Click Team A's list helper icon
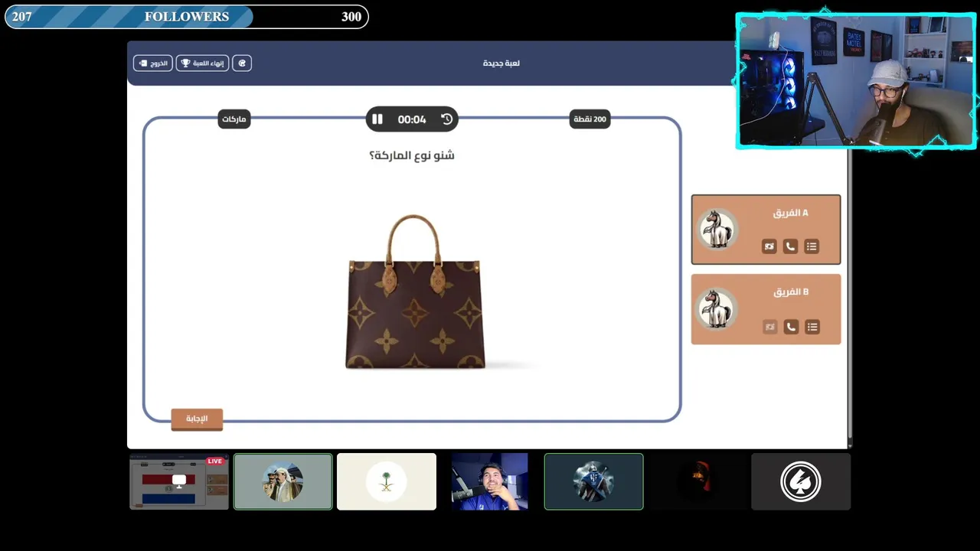The image size is (980, 551). tap(812, 246)
